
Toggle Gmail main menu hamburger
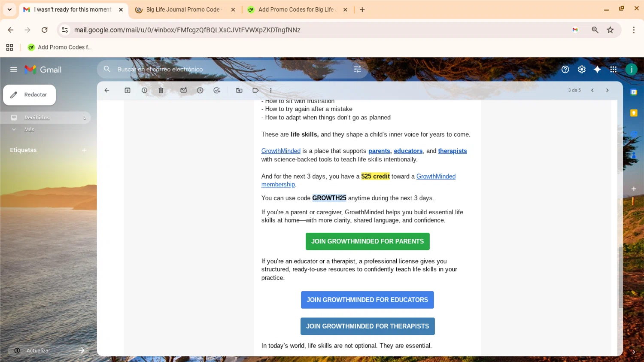click(x=14, y=69)
